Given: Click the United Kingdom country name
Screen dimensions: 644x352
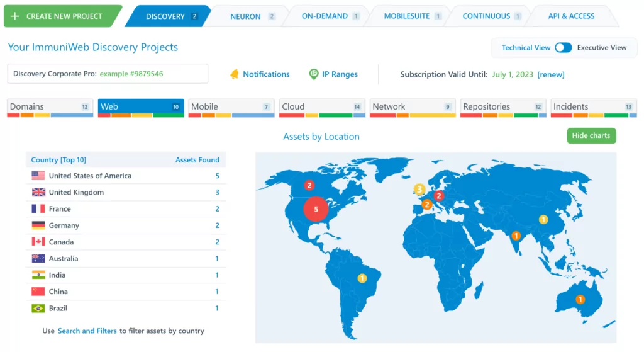Looking at the screenshot, I should [76, 192].
